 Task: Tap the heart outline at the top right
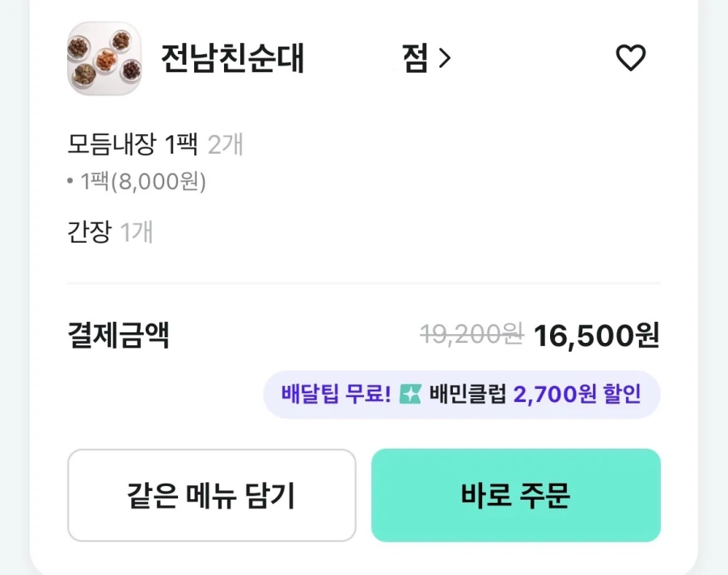[x=631, y=58]
